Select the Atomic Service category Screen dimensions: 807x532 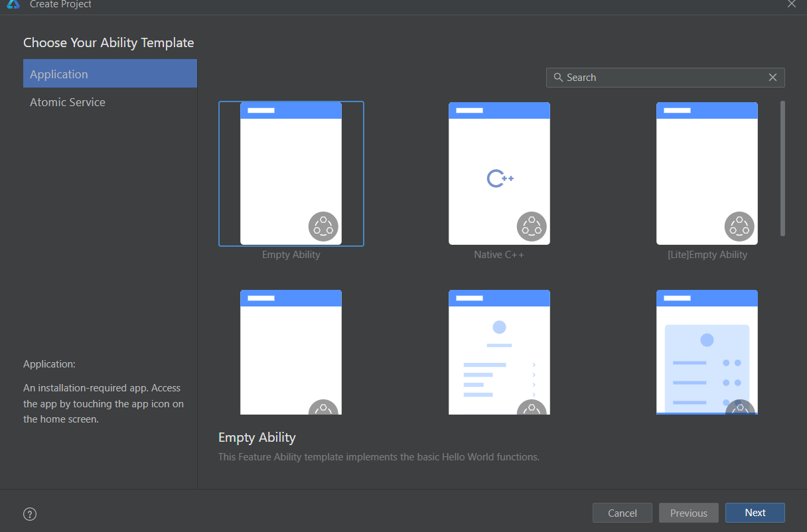[110, 102]
